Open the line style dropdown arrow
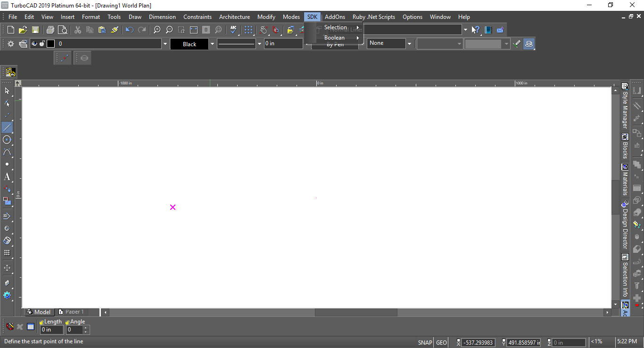Image resolution: width=644 pixels, height=348 pixels. (x=259, y=44)
